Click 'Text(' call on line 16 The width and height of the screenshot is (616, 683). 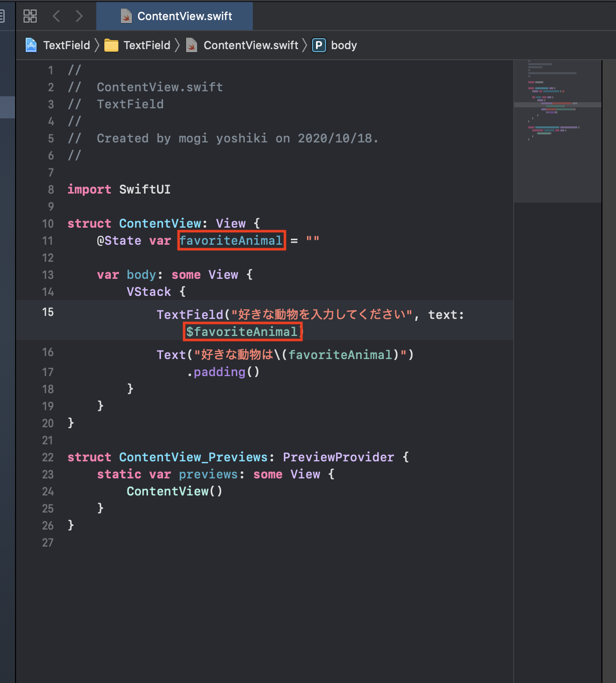click(175, 355)
